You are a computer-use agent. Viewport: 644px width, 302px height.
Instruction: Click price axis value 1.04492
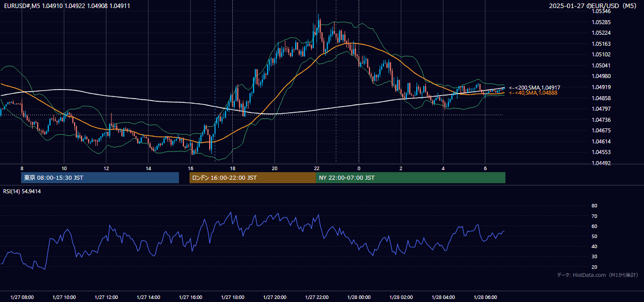coord(601,163)
